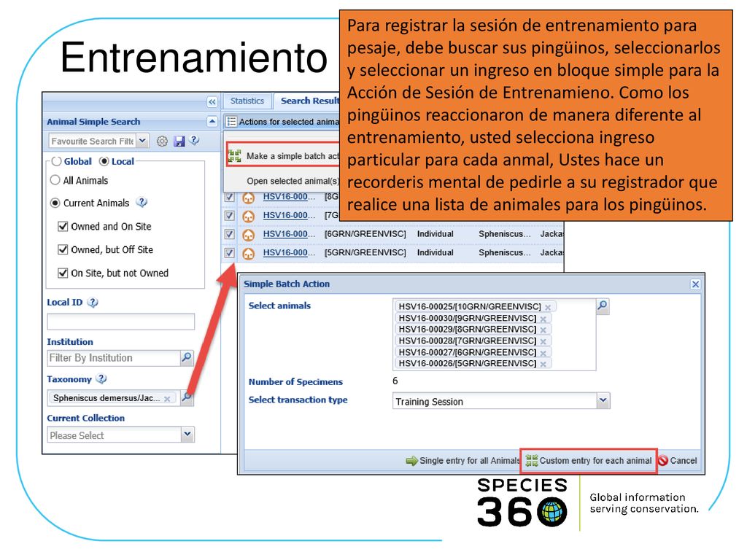Viewport: 747px width, 560px height.
Task: Open Actions for selected animals menu
Action: click(283, 122)
